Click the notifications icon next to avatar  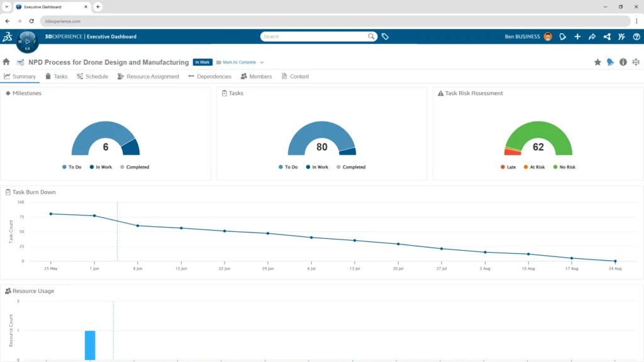click(x=563, y=36)
